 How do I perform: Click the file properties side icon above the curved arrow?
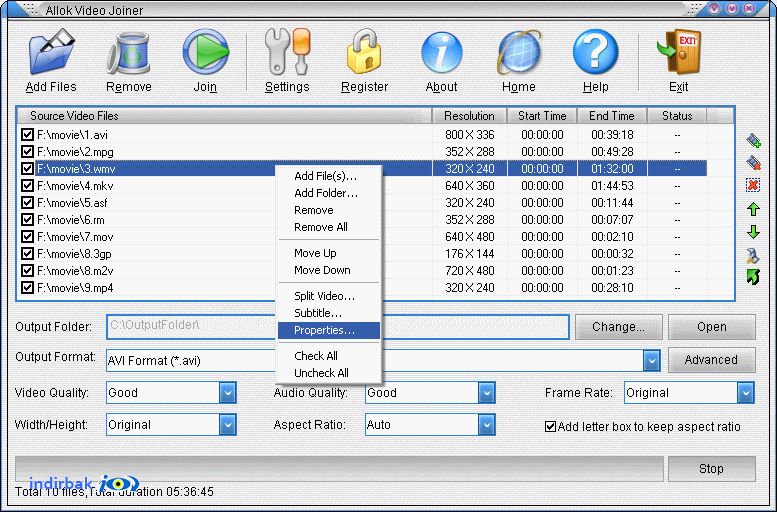click(x=753, y=256)
